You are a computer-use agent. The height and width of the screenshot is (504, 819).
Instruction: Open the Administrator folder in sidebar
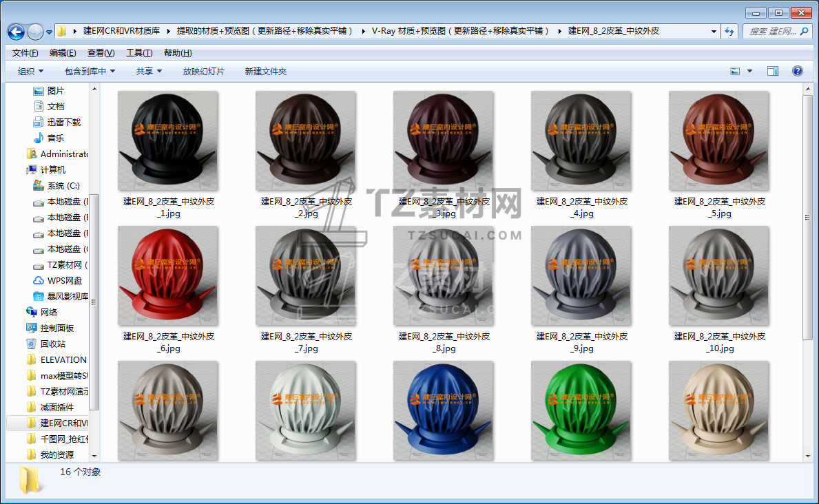(x=57, y=154)
